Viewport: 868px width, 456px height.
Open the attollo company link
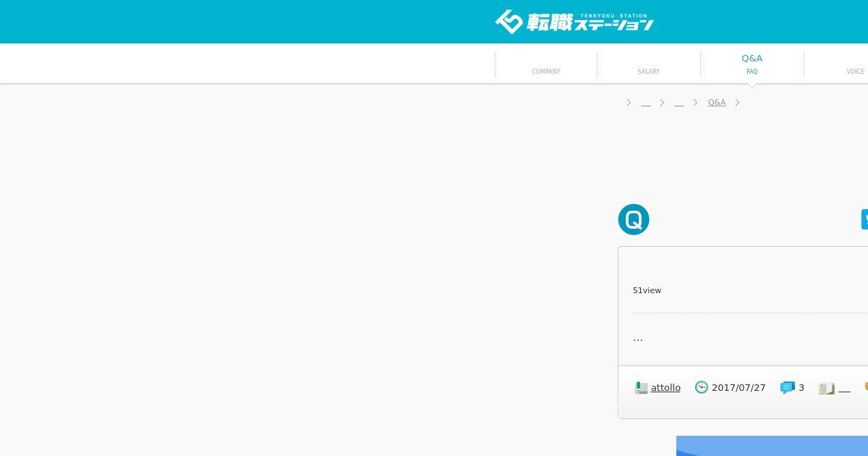(x=665, y=388)
